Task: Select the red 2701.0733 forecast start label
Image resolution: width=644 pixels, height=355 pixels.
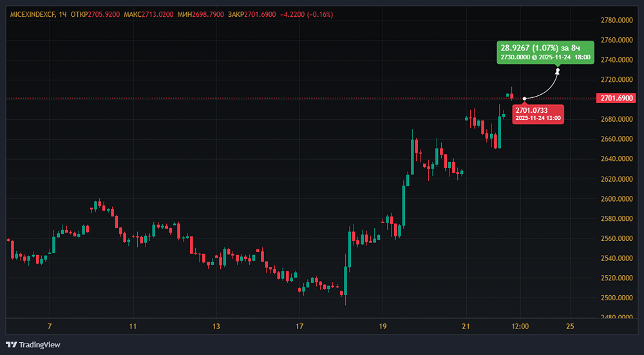Action: (538, 114)
